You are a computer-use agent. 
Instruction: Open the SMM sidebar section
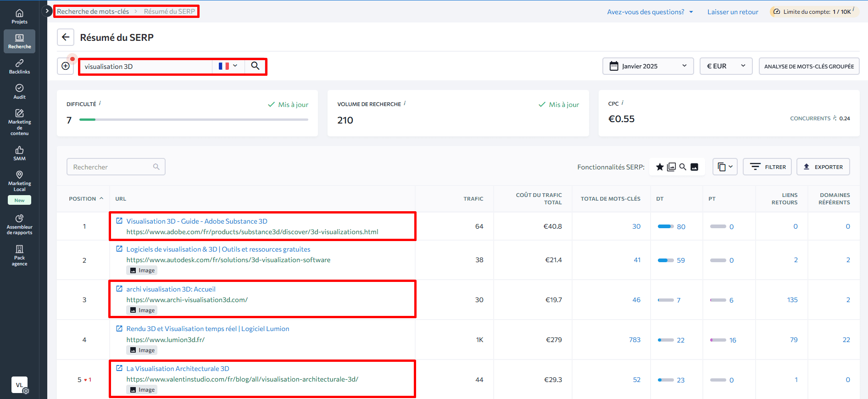[19, 153]
